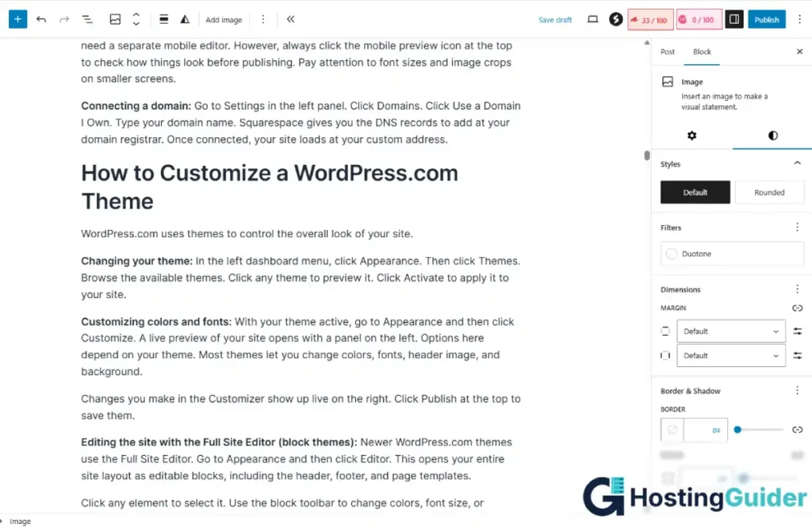Click the Image block type icon in toolbar
Viewport: 812px width, 528px height.
pos(115,19)
